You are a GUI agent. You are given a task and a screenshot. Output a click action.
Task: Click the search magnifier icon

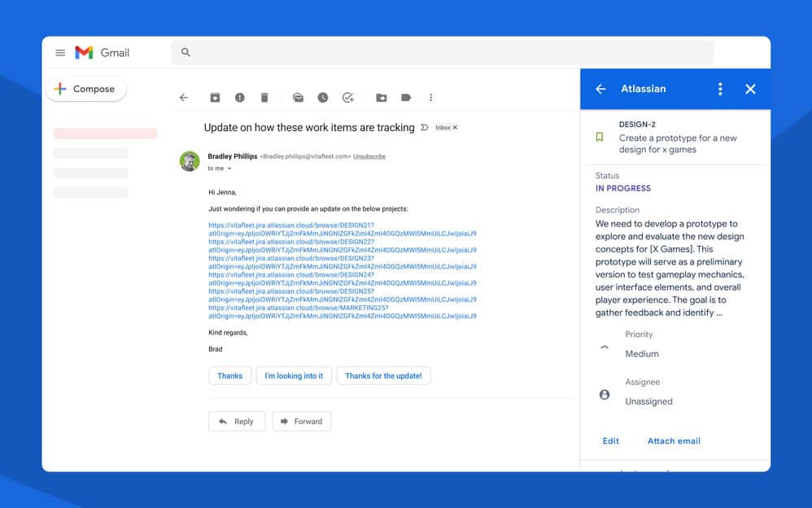point(186,52)
